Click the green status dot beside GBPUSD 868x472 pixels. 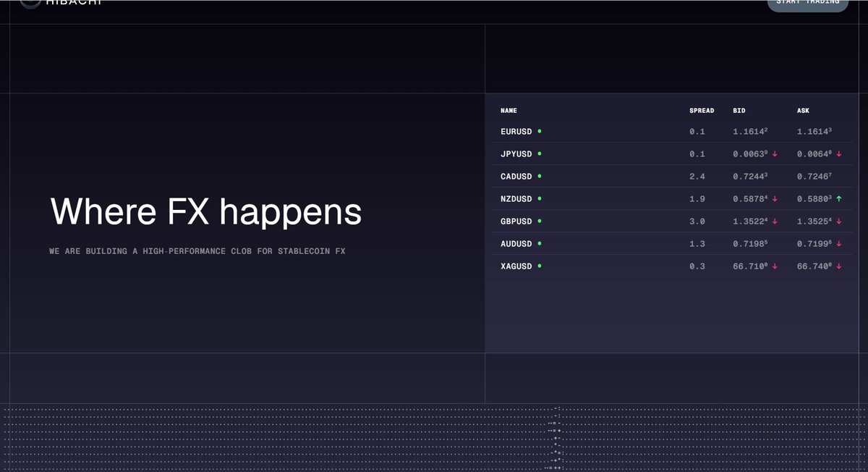(540, 221)
